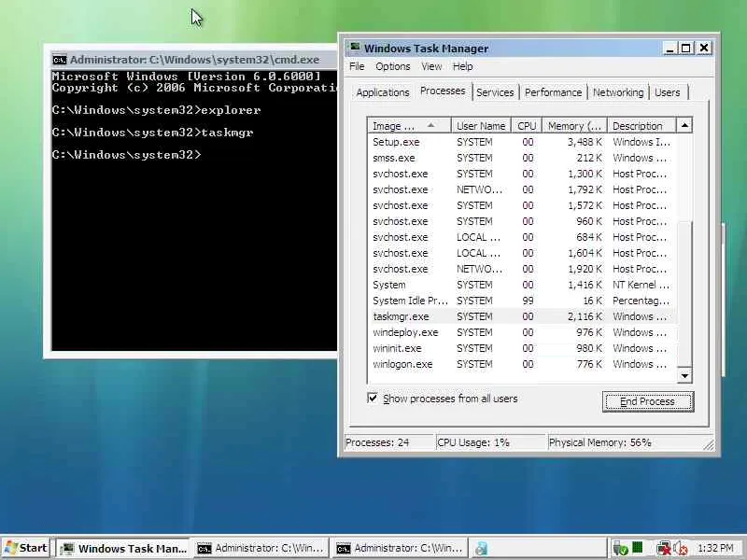Select svchost.exe using 960 K
This screenshot has width=747, height=560.
tap(522, 221)
